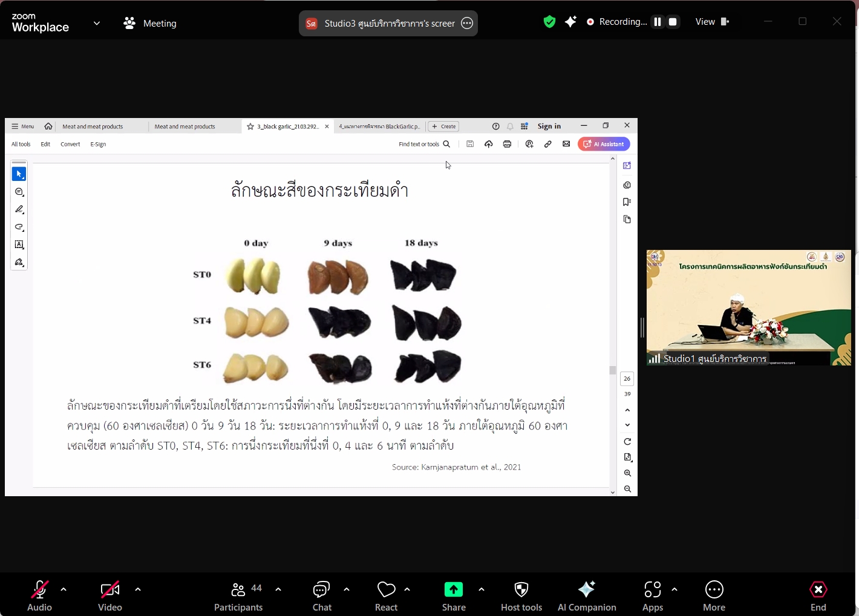Unmute the Audio microphone
This screenshot has height=616, width=859.
click(x=39, y=596)
